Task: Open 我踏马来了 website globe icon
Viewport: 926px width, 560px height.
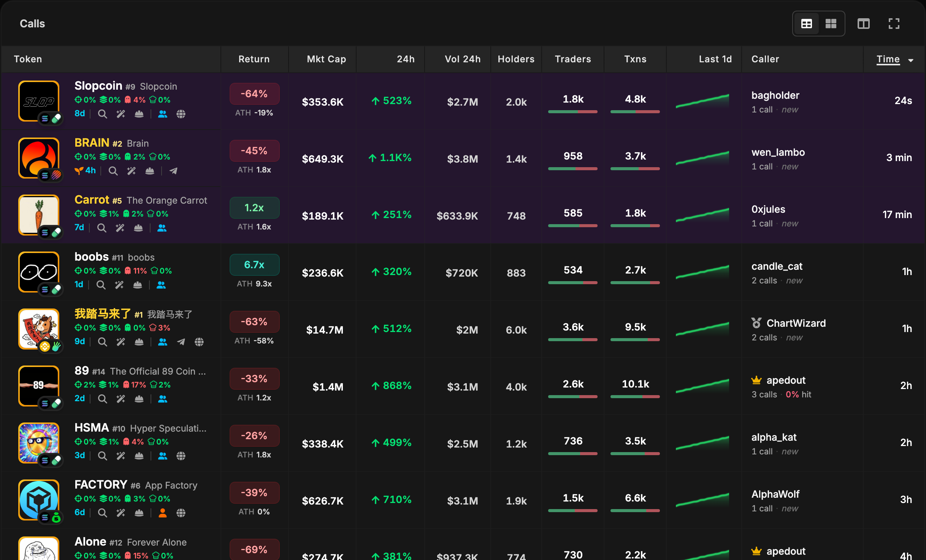Action: pyautogui.click(x=199, y=342)
